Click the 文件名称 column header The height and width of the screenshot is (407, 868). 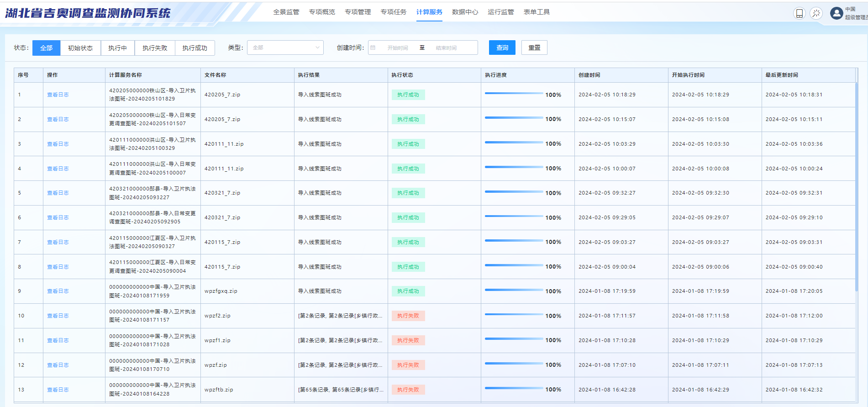tap(216, 75)
